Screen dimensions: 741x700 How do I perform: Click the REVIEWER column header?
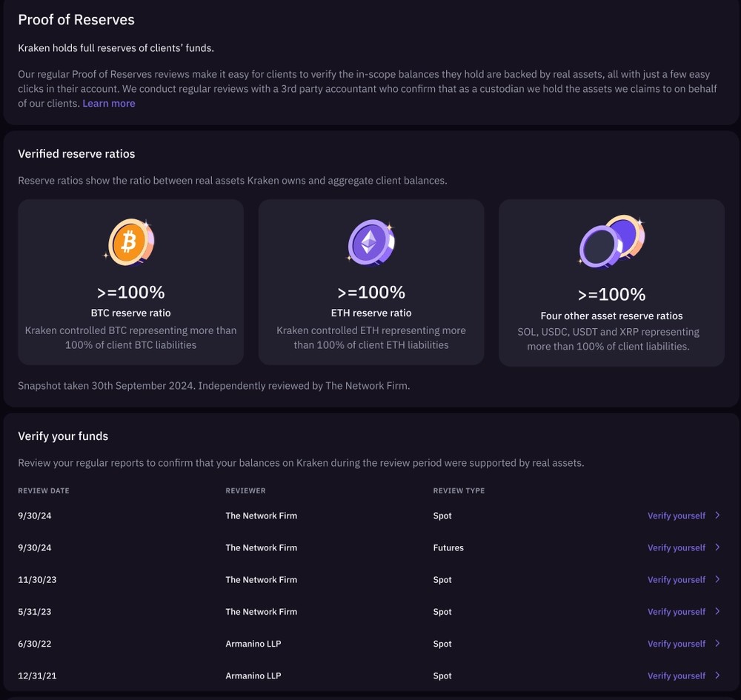click(x=245, y=491)
